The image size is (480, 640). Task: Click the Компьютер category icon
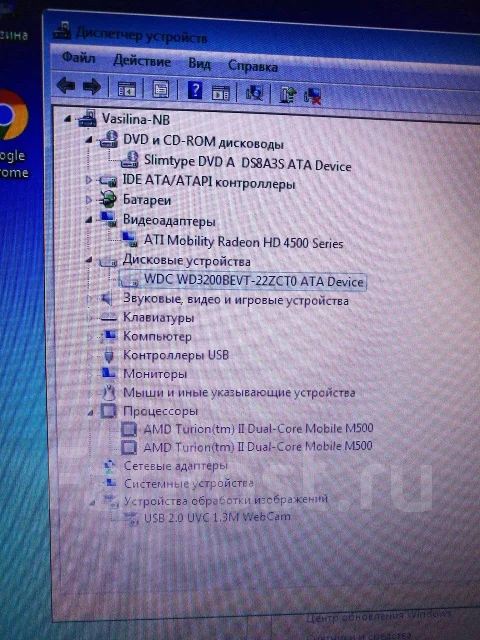coord(109,336)
